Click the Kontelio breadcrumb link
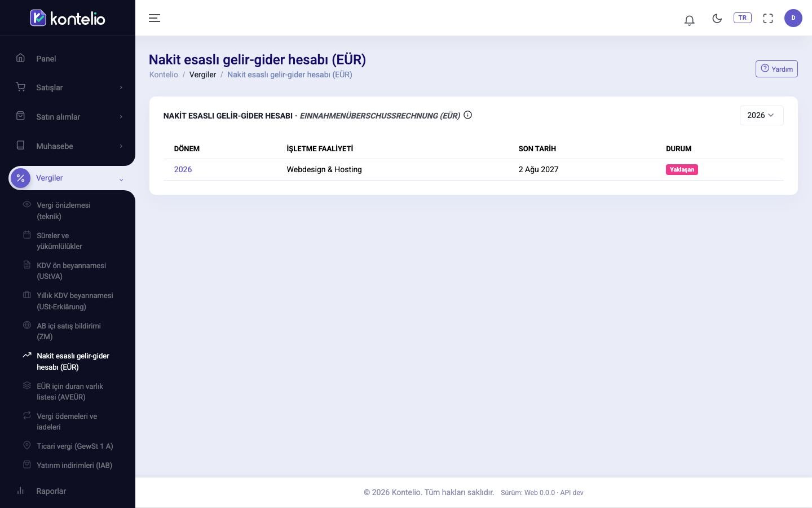Image resolution: width=812 pixels, height=508 pixels. pos(164,75)
